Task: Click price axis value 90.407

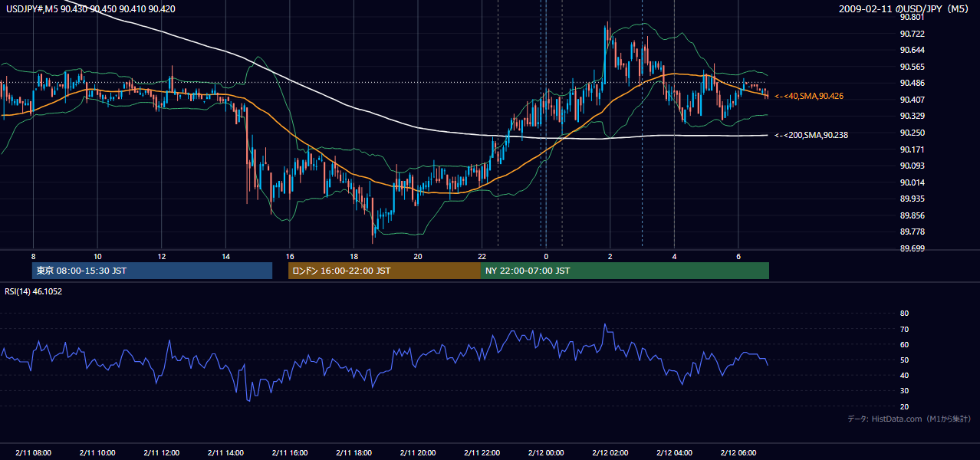Action: 913,100
